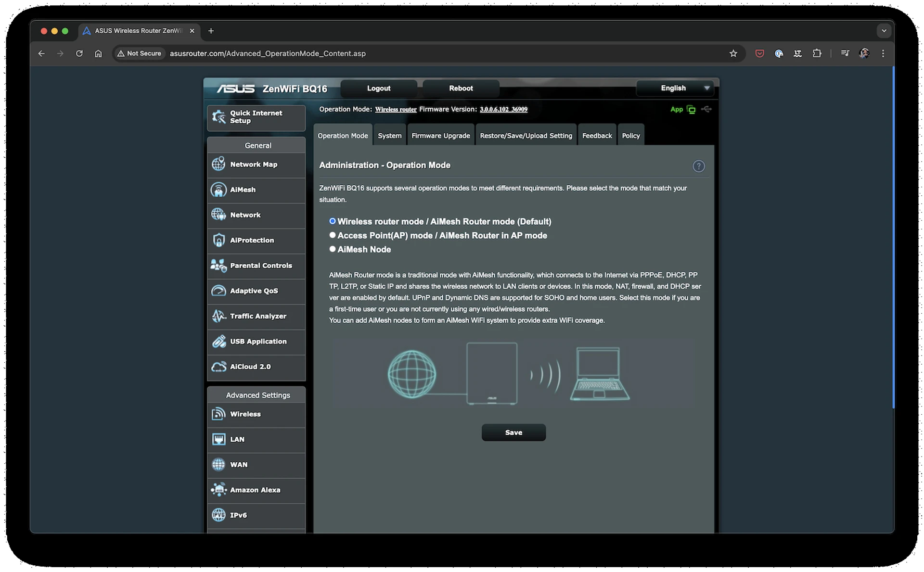Click the AiMesh sidebar icon
The image size is (924, 572).
218,190
